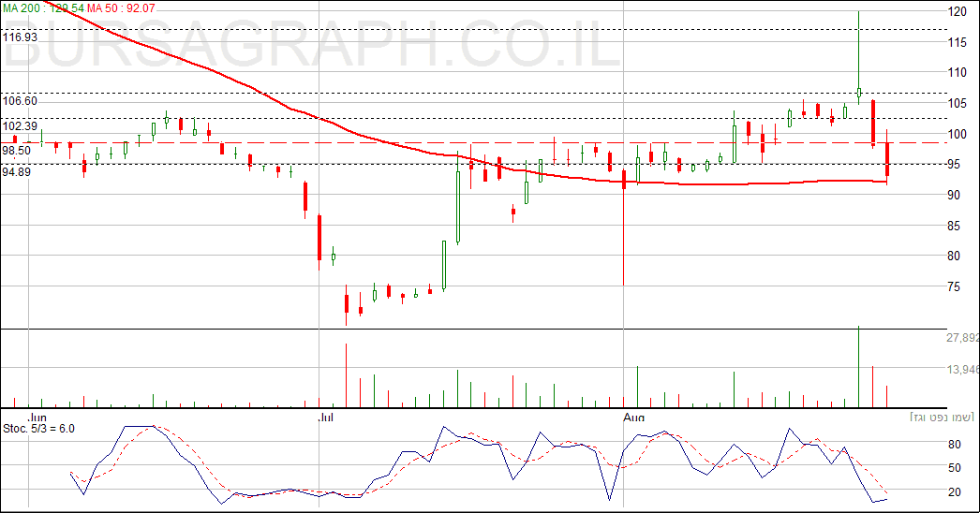The image size is (980, 513).
Task: Click 110 on the price axis
Action: point(958,72)
